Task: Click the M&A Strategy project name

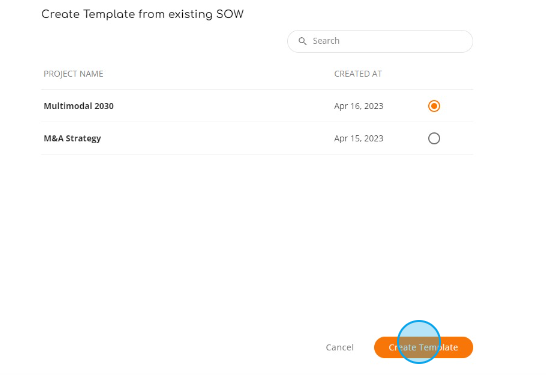Action: pos(72,138)
